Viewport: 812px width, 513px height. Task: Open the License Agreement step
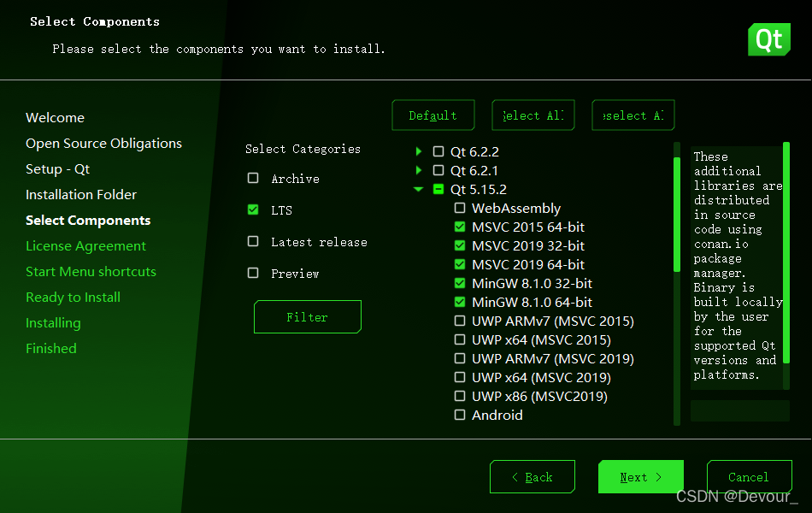(86, 246)
